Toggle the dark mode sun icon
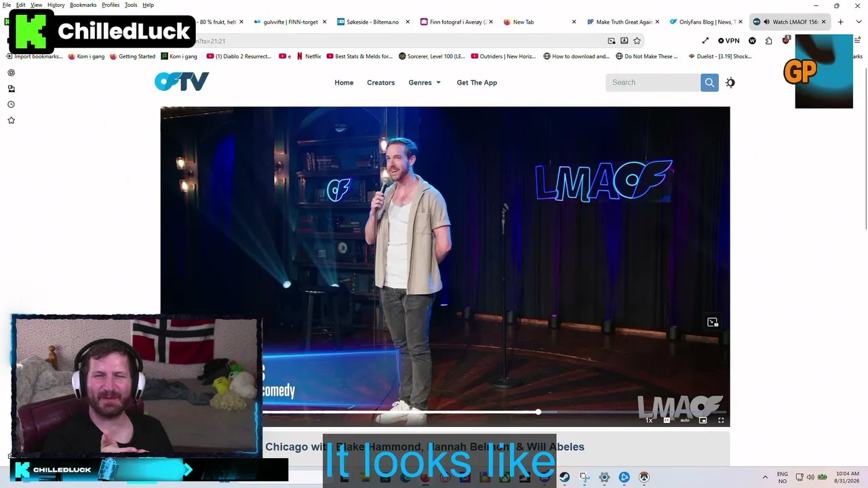 click(730, 83)
